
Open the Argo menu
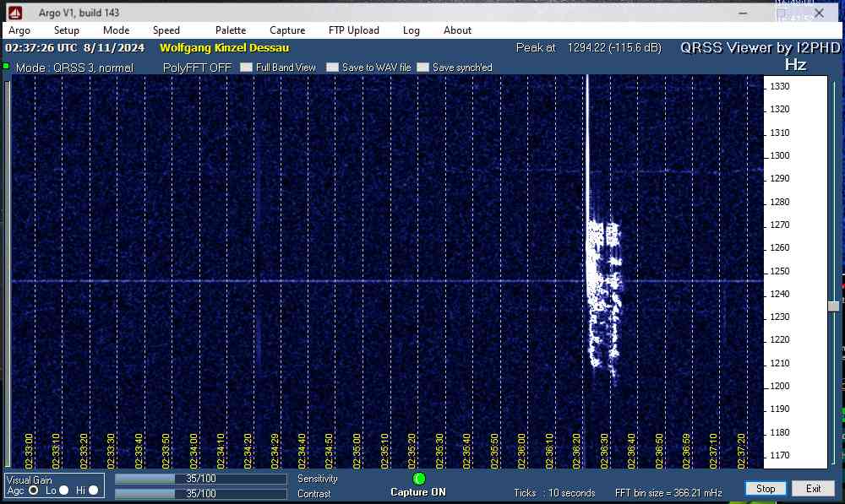click(x=19, y=30)
